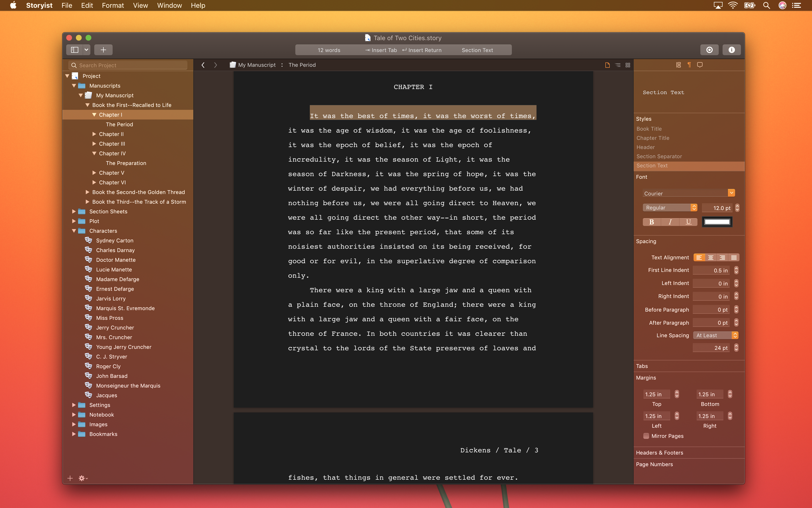
Task: Set text alignment to right
Action: coord(722,257)
